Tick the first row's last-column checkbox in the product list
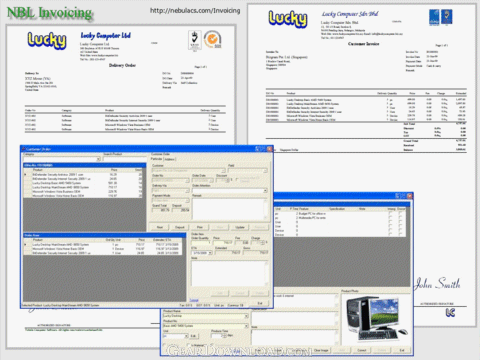 400,214
